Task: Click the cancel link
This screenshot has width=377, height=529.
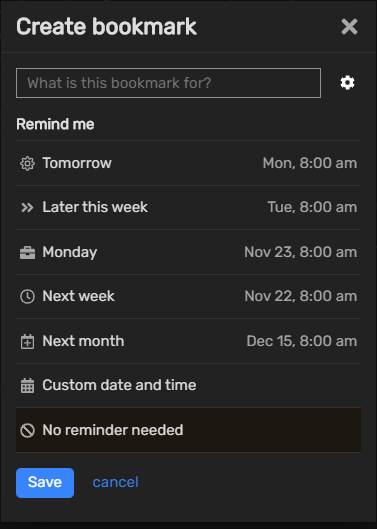Action: [x=115, y=482]
